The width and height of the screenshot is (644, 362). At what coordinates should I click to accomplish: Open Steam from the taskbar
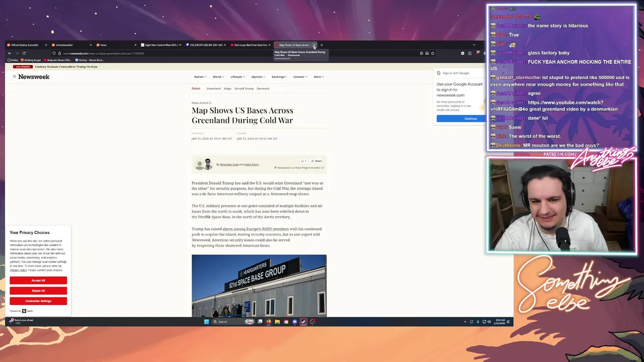tap(303, 322)
